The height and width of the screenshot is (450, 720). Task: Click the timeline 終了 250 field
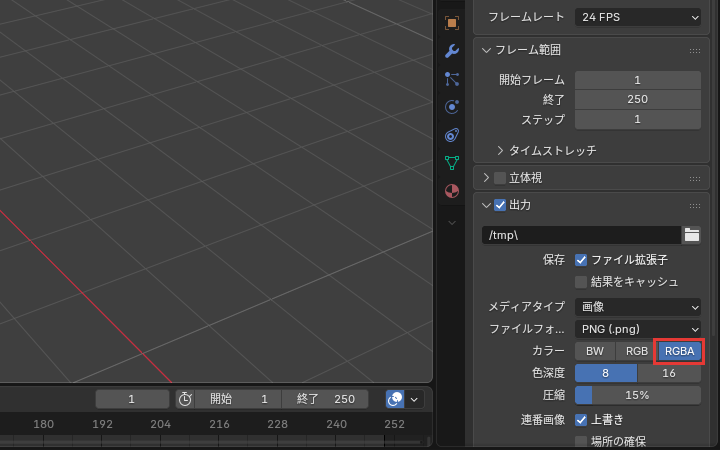point(325,399)
